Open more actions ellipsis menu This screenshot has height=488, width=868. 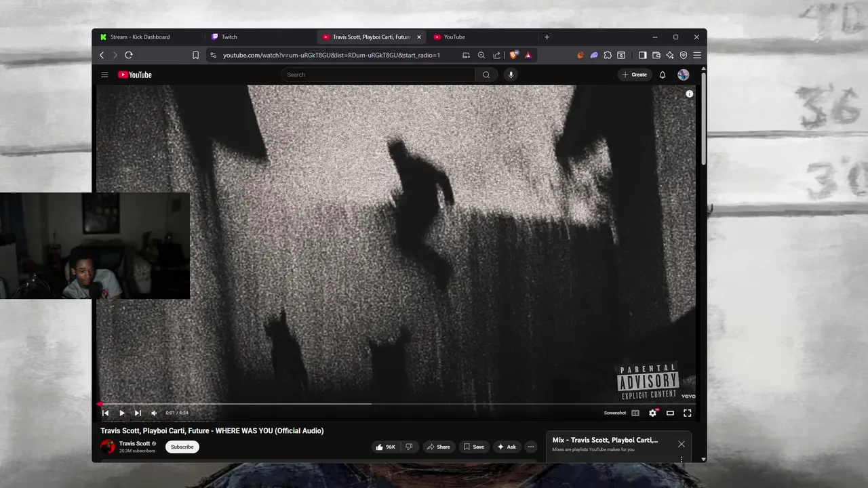[x=531, y=447]
